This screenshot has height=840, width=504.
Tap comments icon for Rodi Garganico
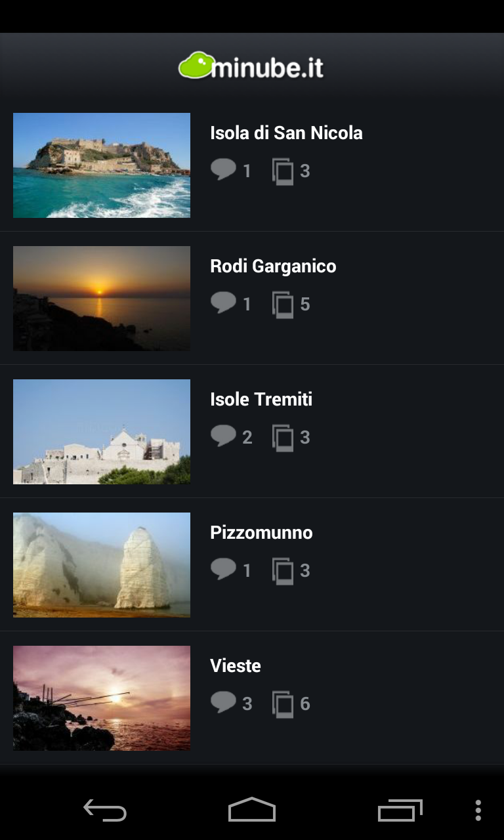223,303
